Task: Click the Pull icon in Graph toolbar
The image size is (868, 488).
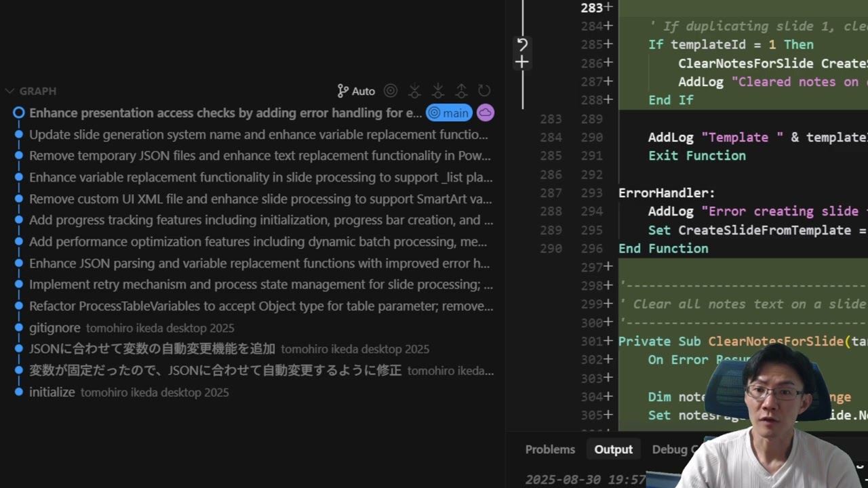Action: (x=438, y=91)
